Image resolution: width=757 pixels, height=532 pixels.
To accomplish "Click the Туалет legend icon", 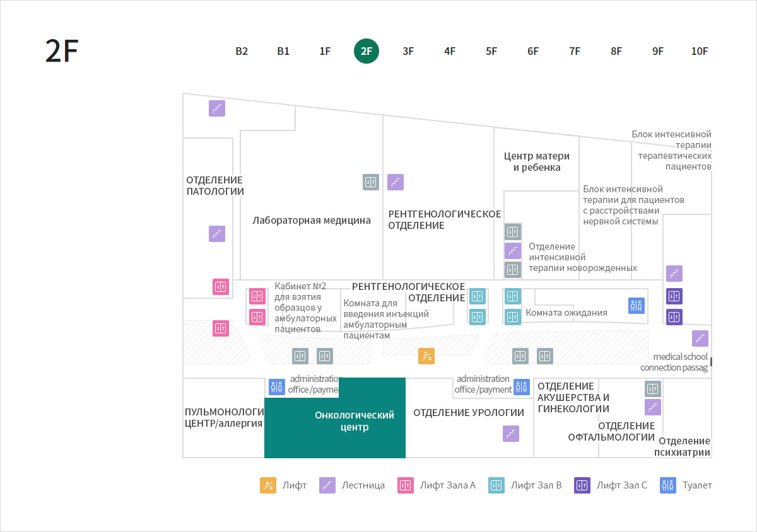I will click(668, 485).
